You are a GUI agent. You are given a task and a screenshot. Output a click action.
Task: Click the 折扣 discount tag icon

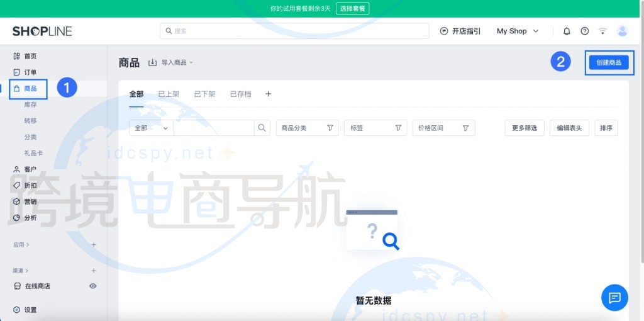(16, 186)
